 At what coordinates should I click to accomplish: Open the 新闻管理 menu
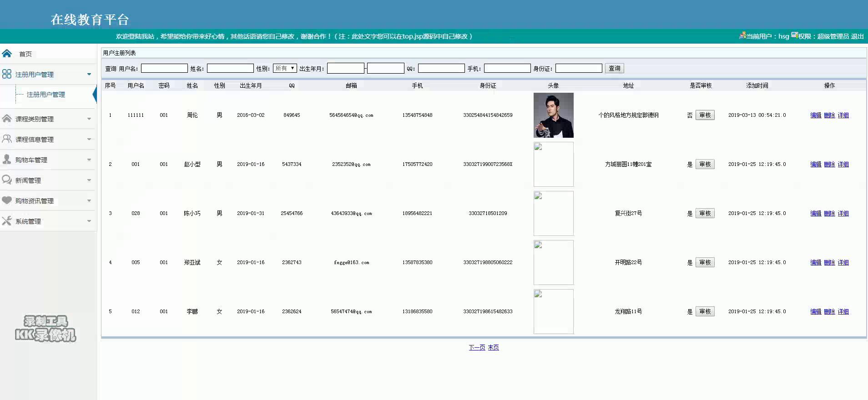click(x=28, y=180)
